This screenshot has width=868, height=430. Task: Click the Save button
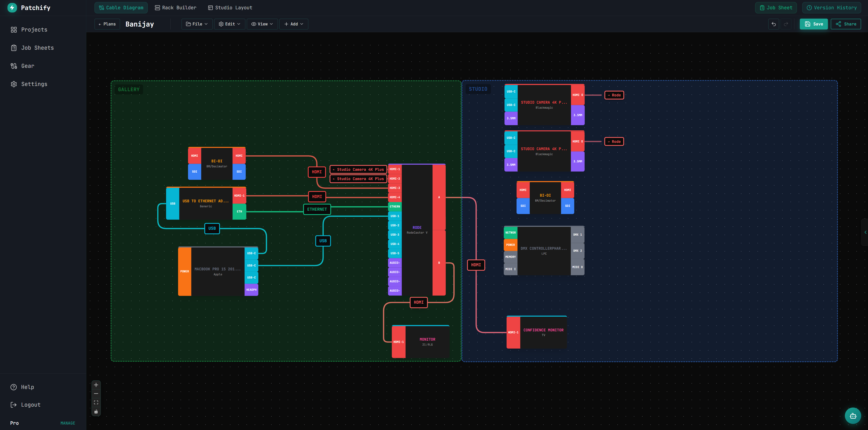(x=814, y=24)
